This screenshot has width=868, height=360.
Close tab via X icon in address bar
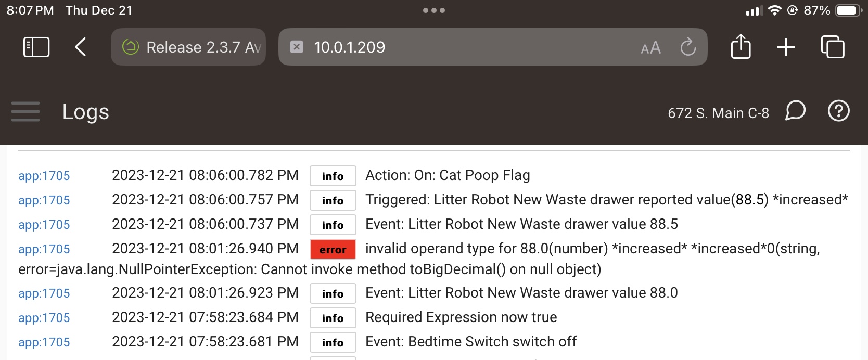[297, 47]
